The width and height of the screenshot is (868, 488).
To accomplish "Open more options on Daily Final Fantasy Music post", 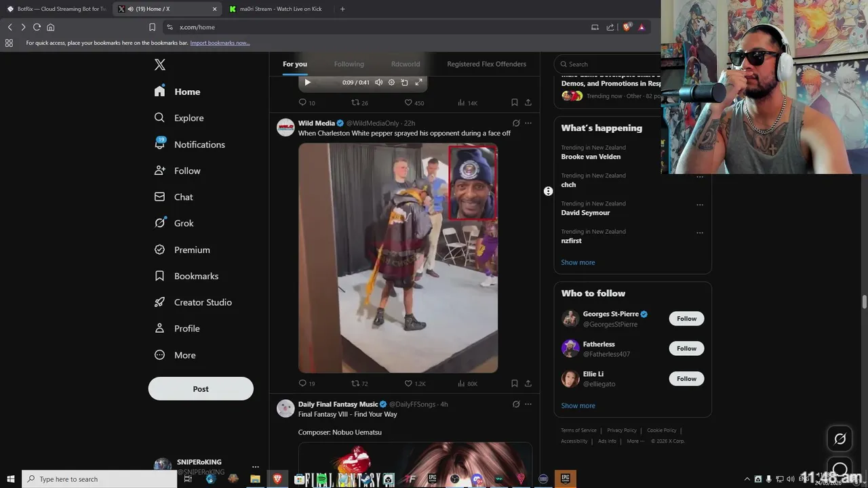I will point(528,404).
